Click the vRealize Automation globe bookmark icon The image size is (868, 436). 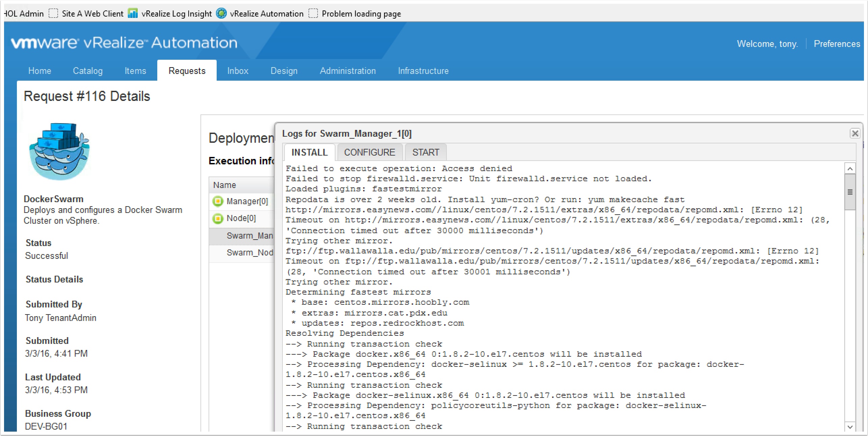coord(221,13)
